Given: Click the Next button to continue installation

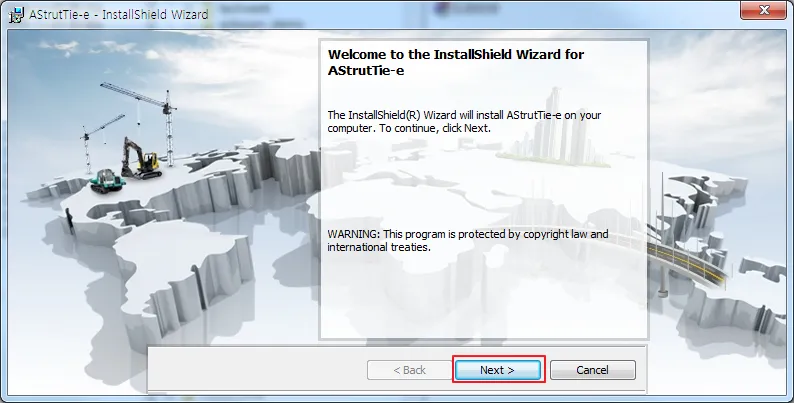Looking at the screenshot, I should point(498,370).
